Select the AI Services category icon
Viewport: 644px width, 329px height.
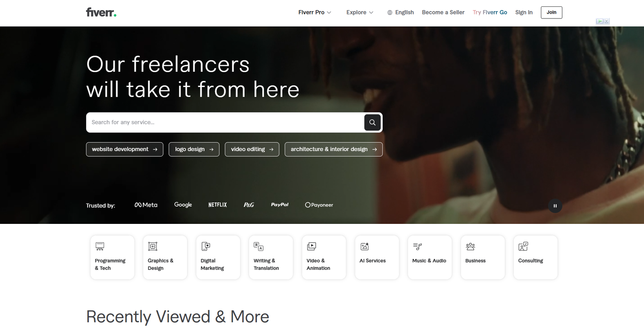point(365,246)
